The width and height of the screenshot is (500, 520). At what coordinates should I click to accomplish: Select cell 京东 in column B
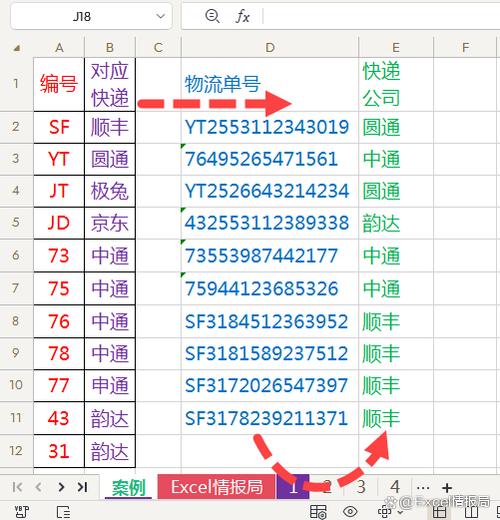110,223
